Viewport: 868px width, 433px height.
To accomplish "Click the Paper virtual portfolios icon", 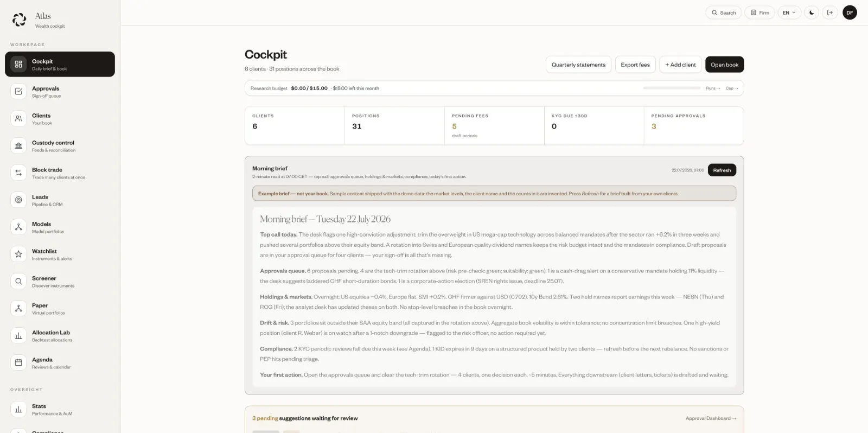I will 18,308.
